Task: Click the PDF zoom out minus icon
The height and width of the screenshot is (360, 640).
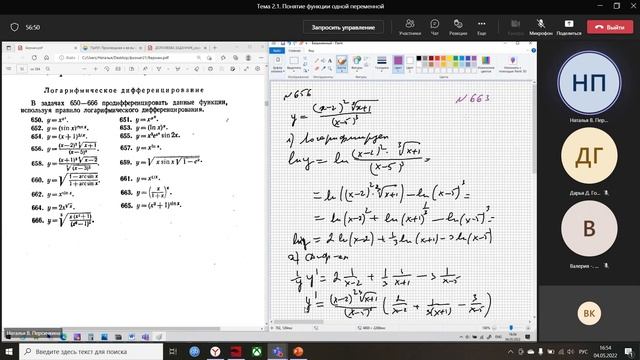Action: coord(84,69)
